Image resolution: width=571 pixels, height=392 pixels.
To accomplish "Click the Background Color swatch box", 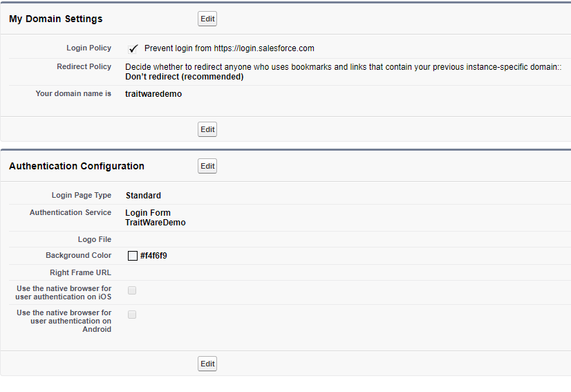I will (133, 256).
